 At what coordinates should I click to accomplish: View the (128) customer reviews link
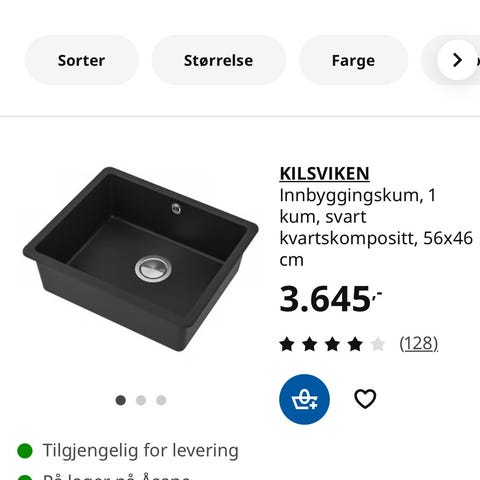pos(419,343)
